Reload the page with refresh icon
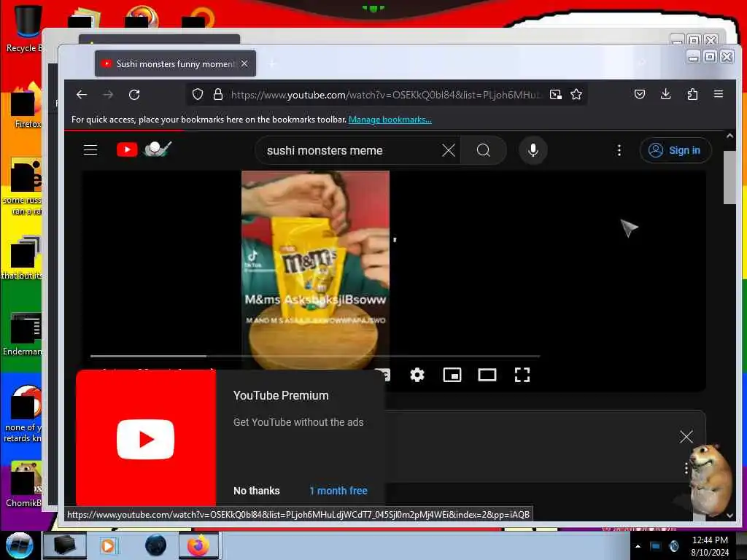Viewport: 747px width, 560px height. (x=134, y=95)
